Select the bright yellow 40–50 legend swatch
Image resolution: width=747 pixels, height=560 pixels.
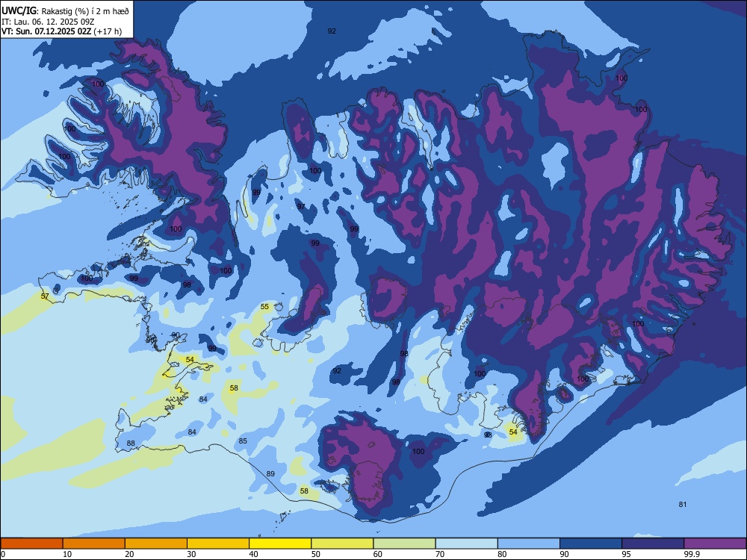coord(280,544)
